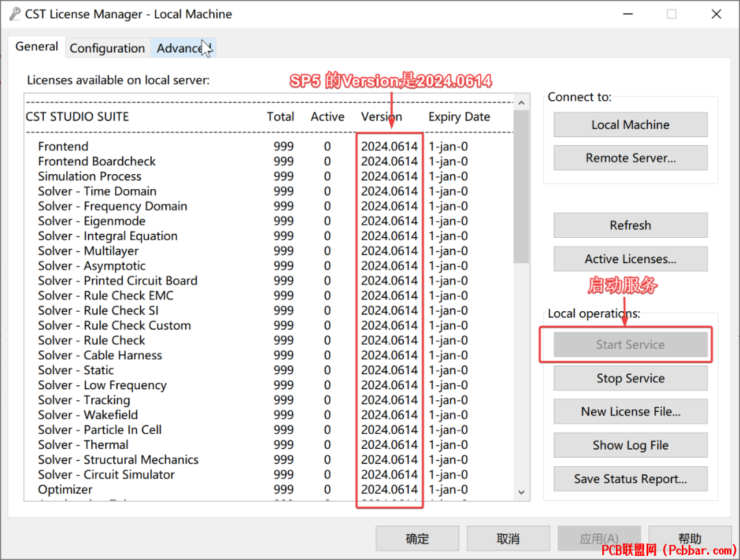The height and width of the screenshot is (560, 740).
Task: Switch to the Configuration tab
Action: pos(107,48)
